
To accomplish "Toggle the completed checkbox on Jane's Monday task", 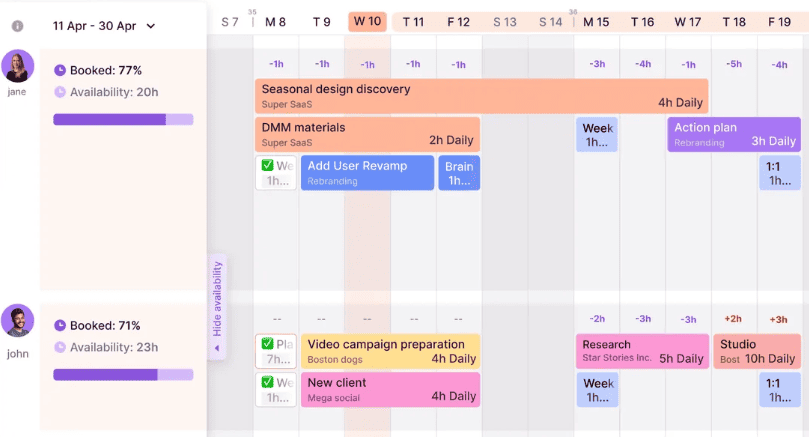I will 267,166.
